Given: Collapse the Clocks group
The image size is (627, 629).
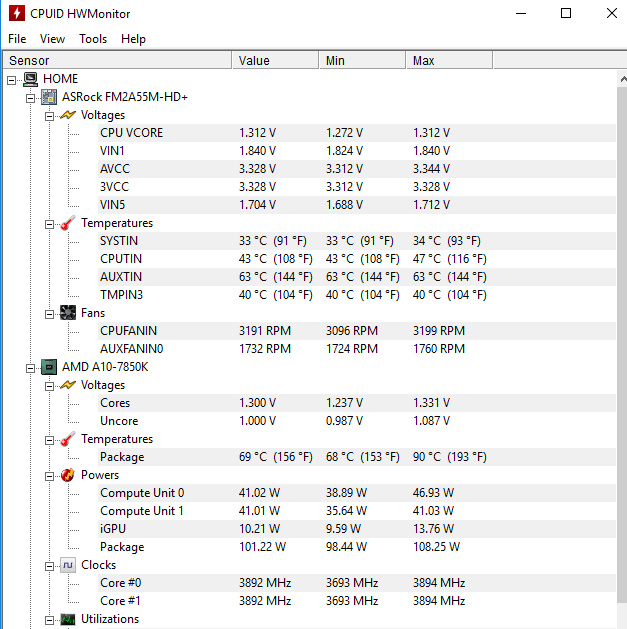Looking at the screenshot, I should coord(49,566).
